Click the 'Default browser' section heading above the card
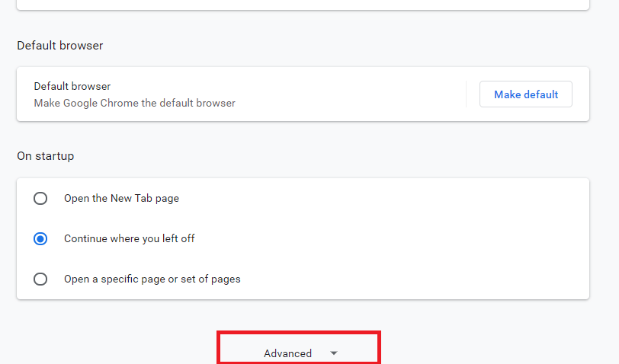Screen dimensions: 619x364 point(59,46)
